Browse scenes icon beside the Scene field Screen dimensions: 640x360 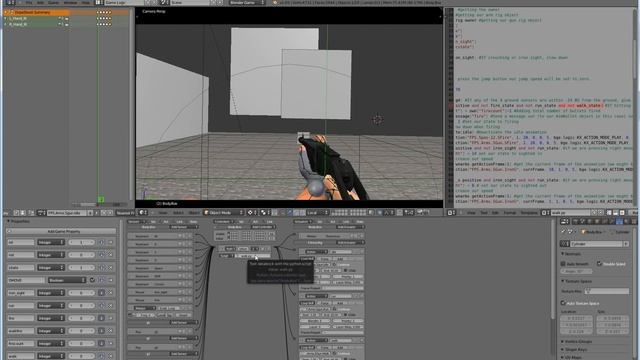[x=164, y=2]
